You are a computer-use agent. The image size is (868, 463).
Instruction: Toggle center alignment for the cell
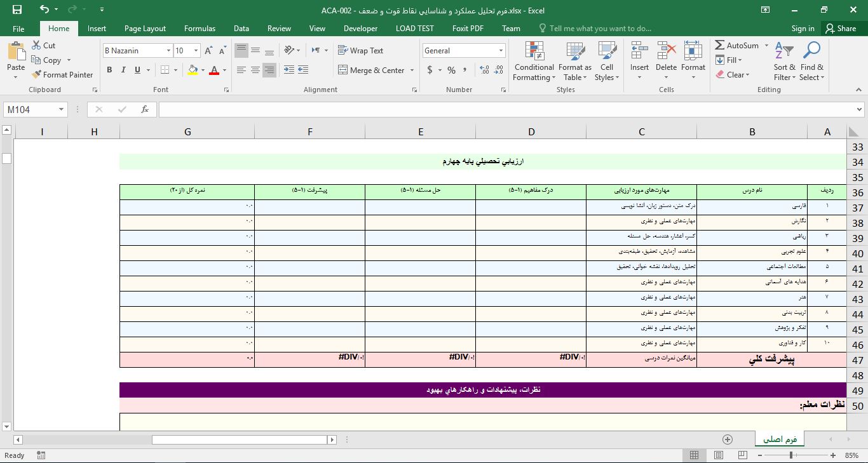[255, 70]
